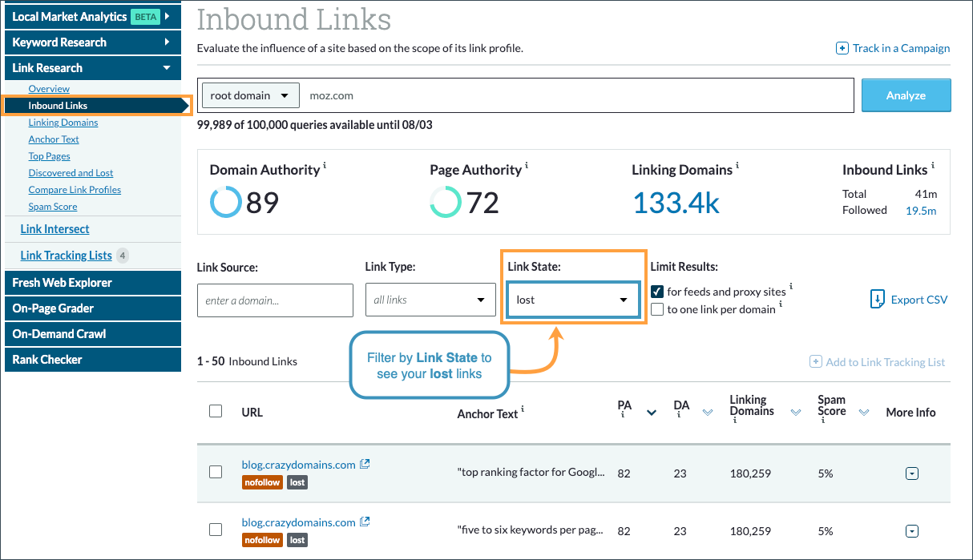This screenshot has height=560, width=973.
Task: Open the root domain dropdown
Action: click(250, 95)
